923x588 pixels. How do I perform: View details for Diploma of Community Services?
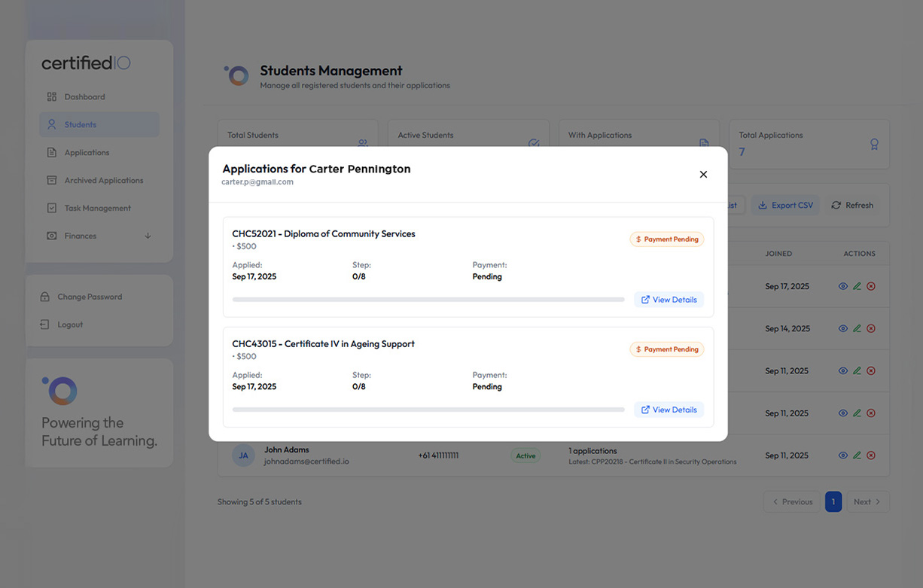tap(669, 300)
